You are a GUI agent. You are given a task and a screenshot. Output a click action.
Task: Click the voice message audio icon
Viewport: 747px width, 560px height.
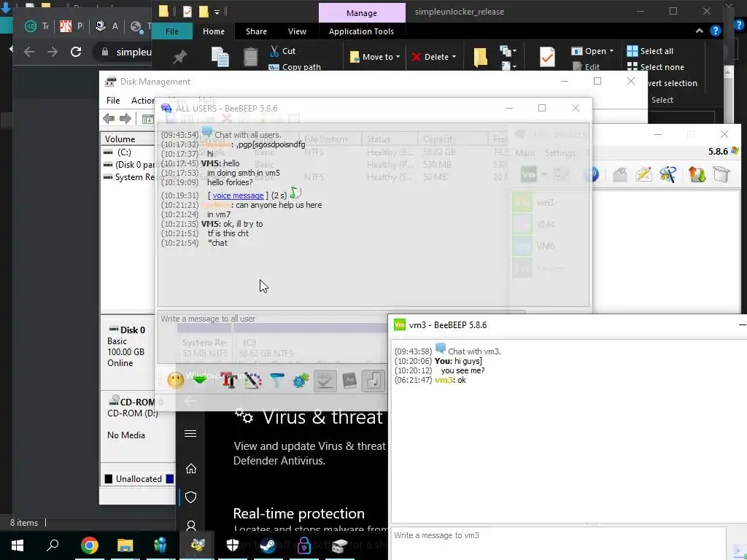pos(295,192)
